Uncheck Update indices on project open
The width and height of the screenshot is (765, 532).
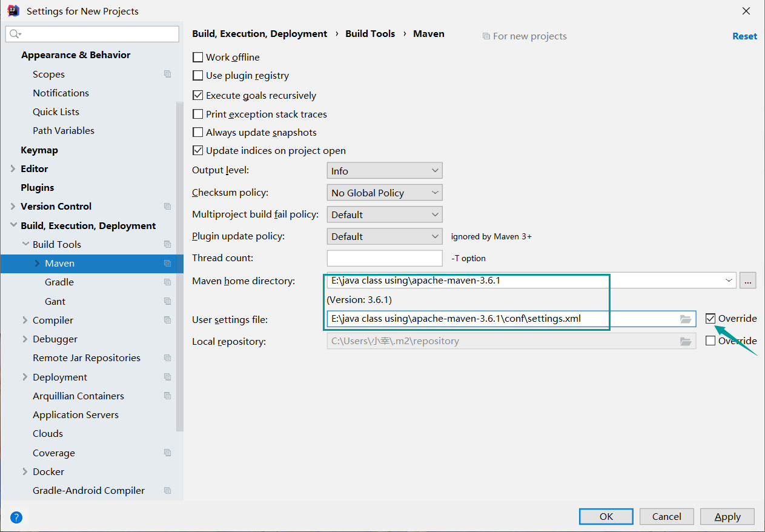(197, 150)
